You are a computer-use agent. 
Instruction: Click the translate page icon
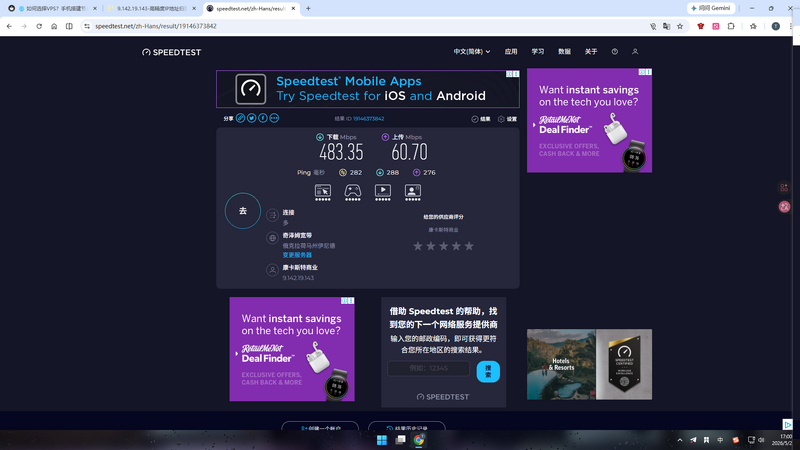[x=666, y=26]
